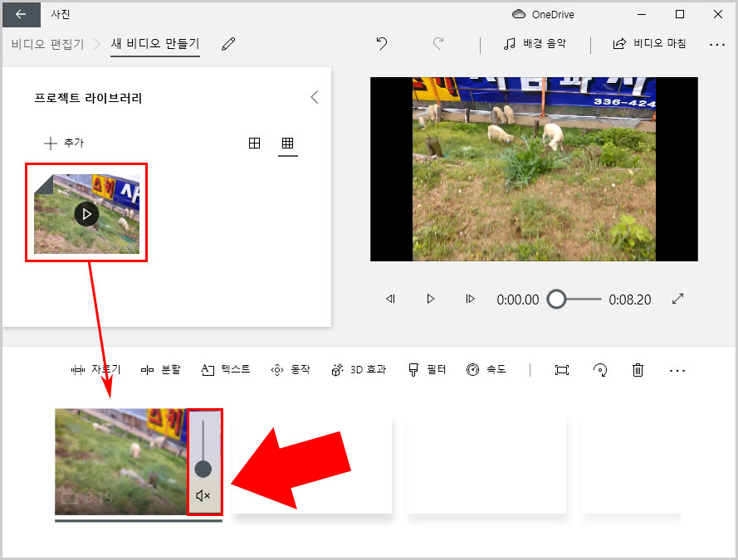Play the video in the preview pane

click(x=430, y=299)
